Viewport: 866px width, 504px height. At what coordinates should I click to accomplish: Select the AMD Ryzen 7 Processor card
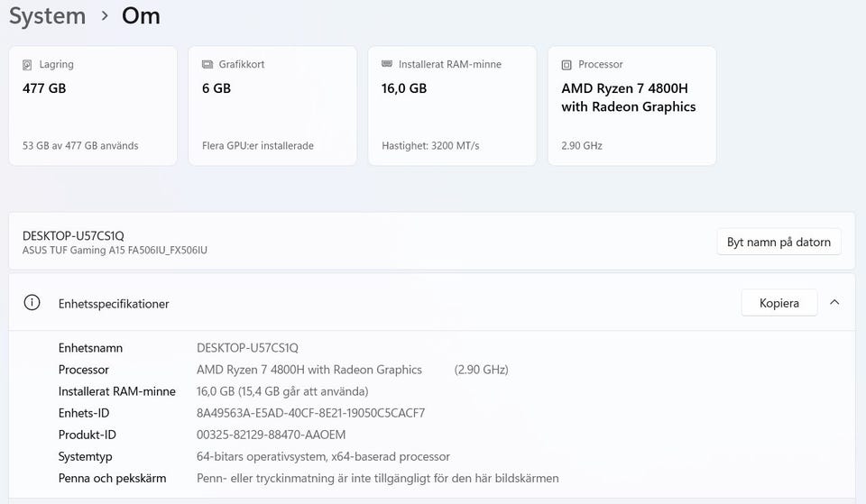coord(631,105)
